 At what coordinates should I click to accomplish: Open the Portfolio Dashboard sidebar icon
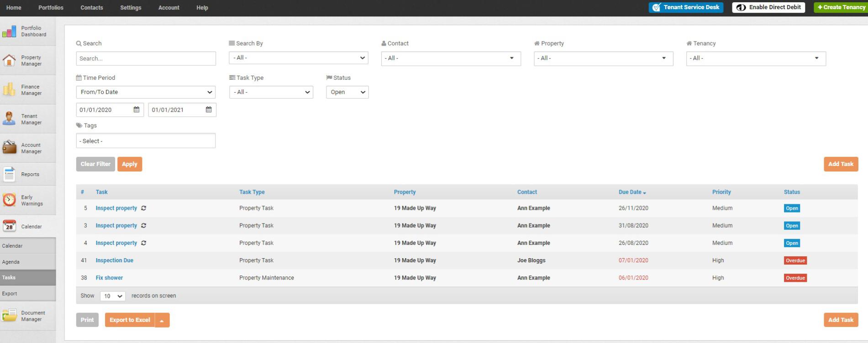pyautogui.click(x=9, y=31)
